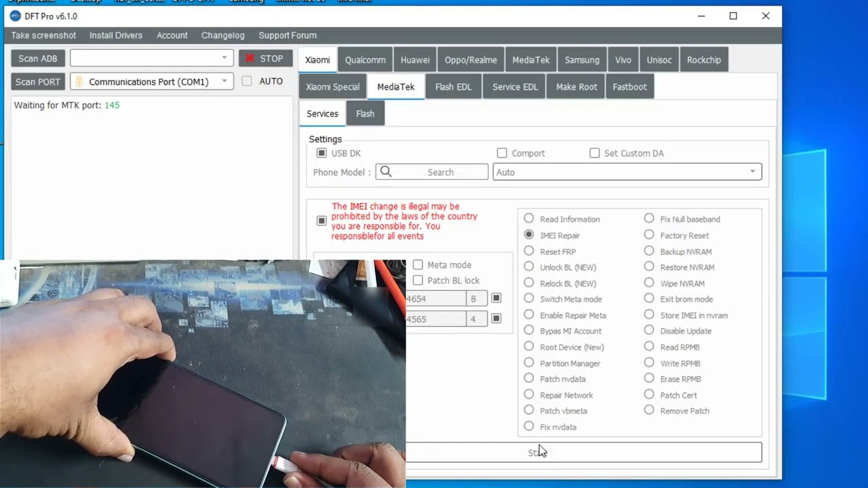Screen dimensions: 868x488
Task: Toggle the square box next to value 8
Action: [x=496, y=298]
